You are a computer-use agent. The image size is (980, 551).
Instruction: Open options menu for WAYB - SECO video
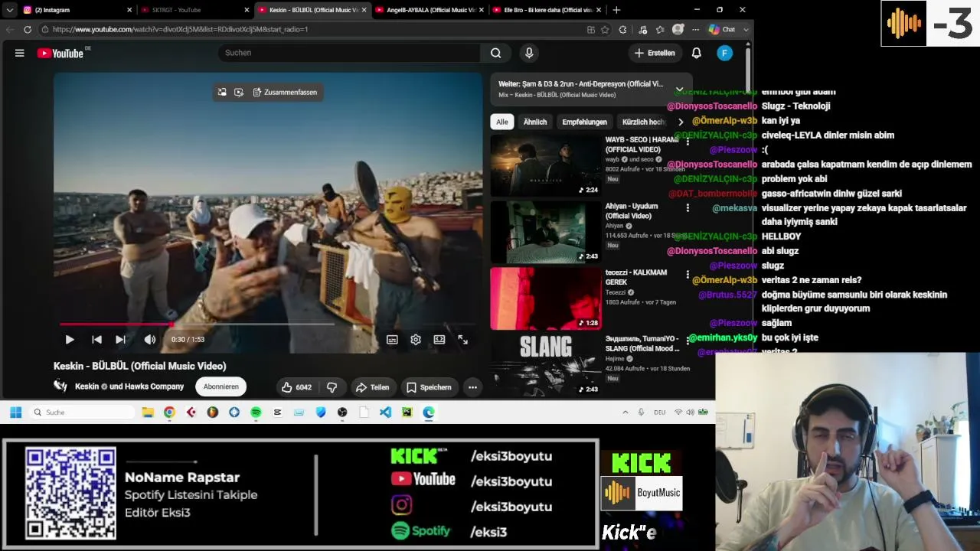pyautogui.click(x=688, y=142)
